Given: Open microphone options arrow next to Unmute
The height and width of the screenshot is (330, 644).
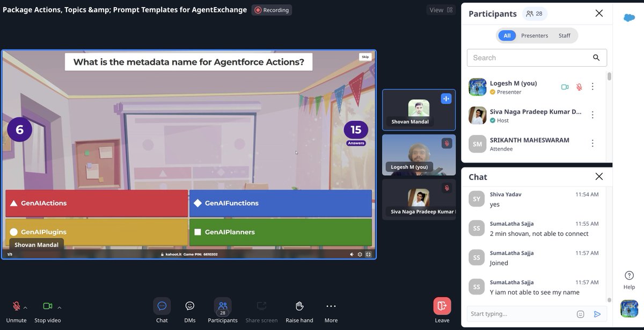Looking at the screenshot, I should click(25, 307).
